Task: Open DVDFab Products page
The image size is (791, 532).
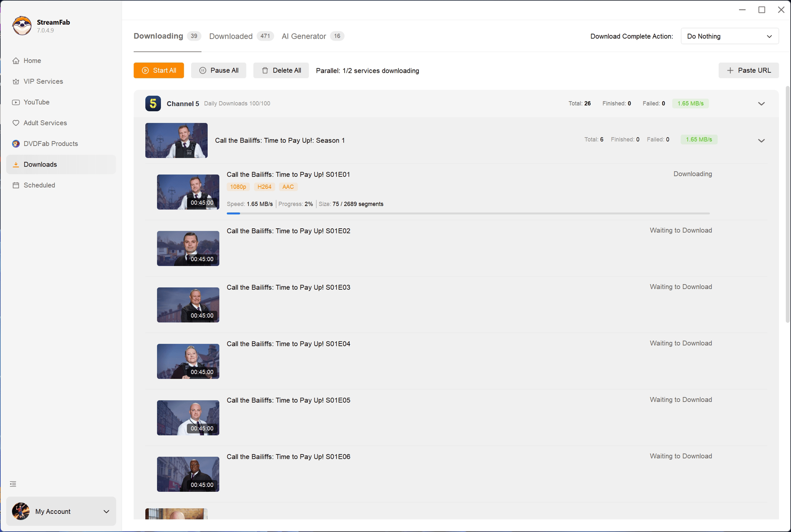Action: click(61, 144)
